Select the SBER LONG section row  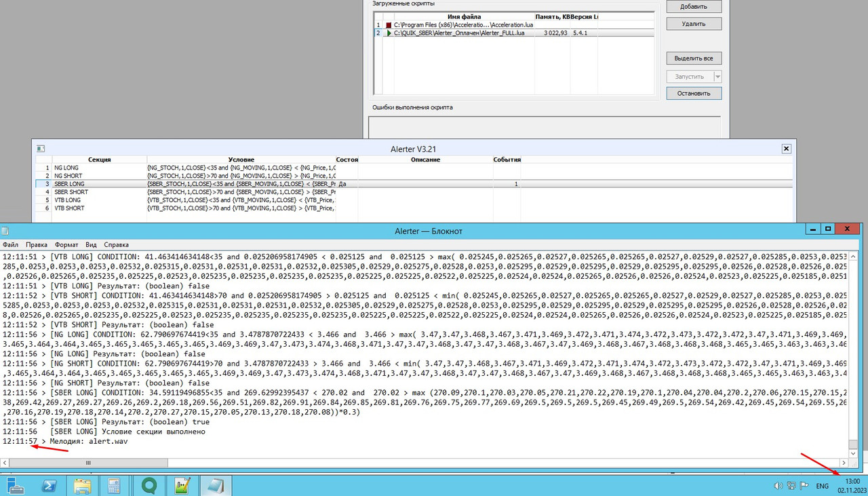pyautogui.click(x=414, y=184)
